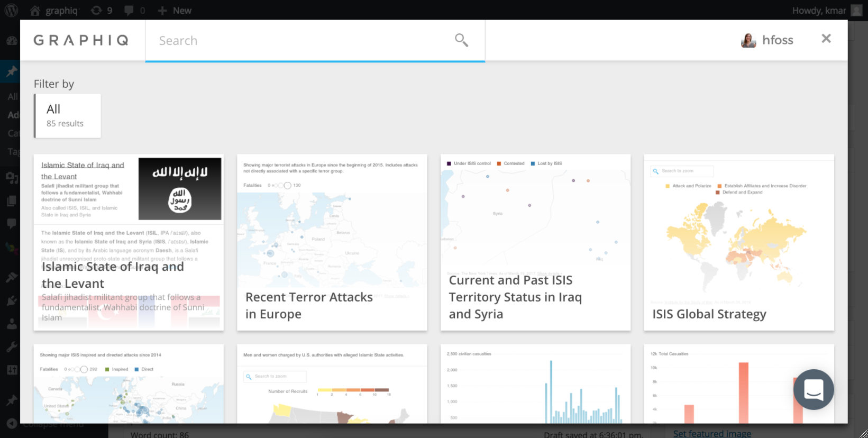Screen dimensions: 868x438
Task: Open ISIS inspired and directed attacks map card
Action: pyautogui.click(x=129, y=384)
